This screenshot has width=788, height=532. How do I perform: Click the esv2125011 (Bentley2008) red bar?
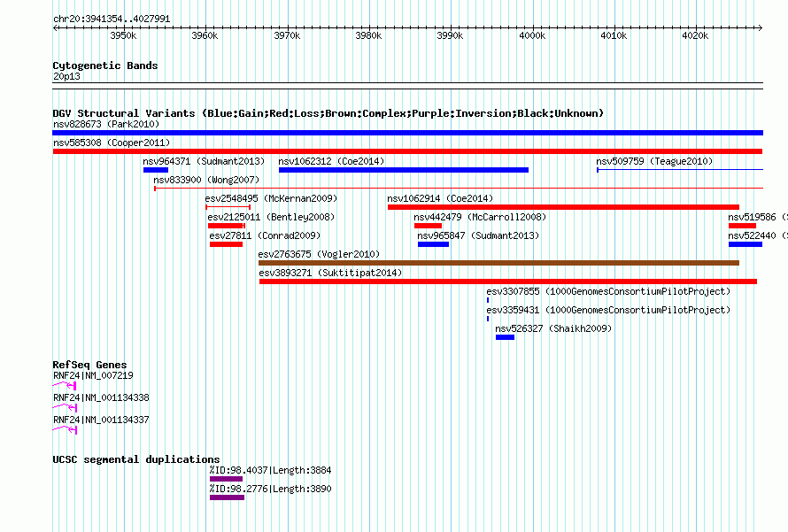(x=226, y=226)
